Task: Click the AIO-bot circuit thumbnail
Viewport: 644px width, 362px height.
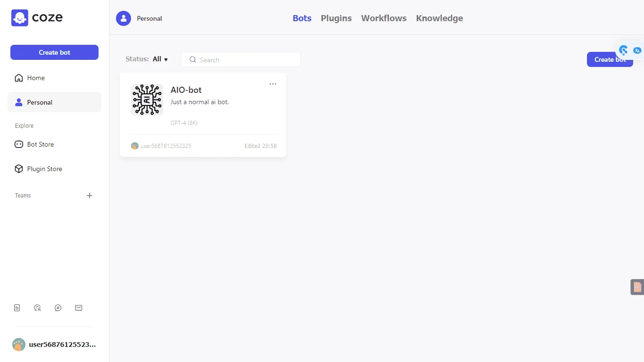Action: pos(147,99)
